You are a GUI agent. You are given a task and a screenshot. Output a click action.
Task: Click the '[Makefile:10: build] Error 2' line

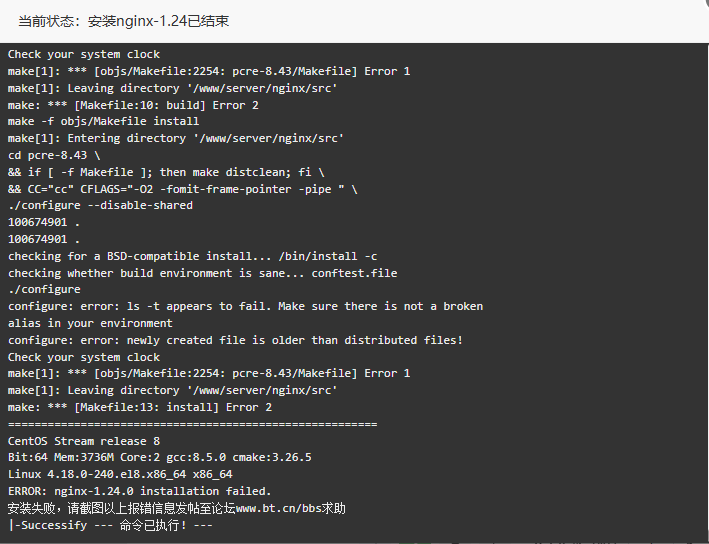pyautogui.click(x=133, y=105)
